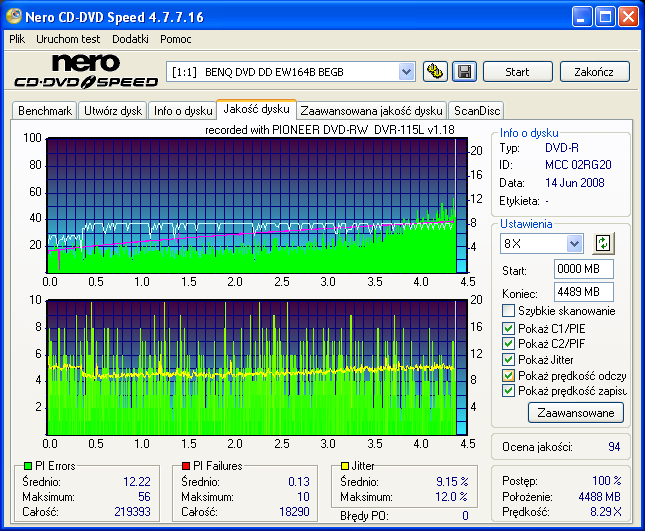
Task: Open the Plik menu
Action: tap(17, 39)
